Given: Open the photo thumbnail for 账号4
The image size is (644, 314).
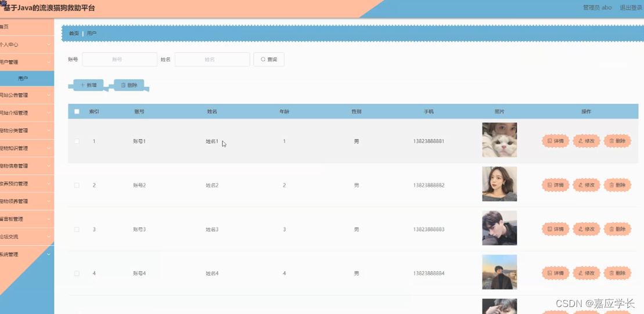Looking at the screenshot, I should point(499,272).
